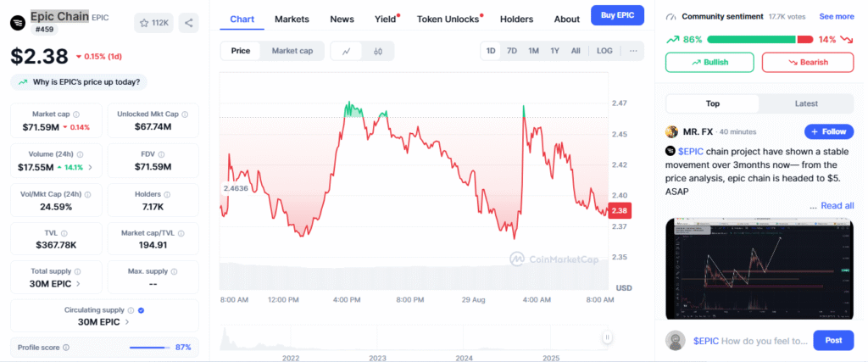Switch chart to Price view

pos(241,51)
